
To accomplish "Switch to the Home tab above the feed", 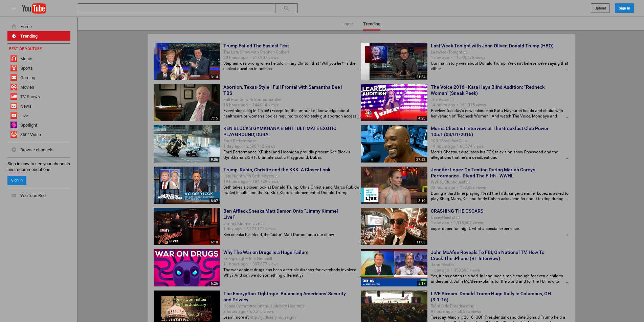I will point(347,24).
